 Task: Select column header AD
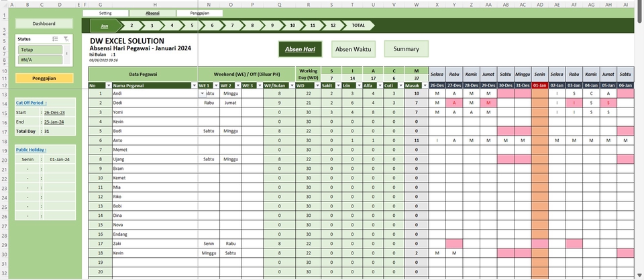tap(539, 5)
